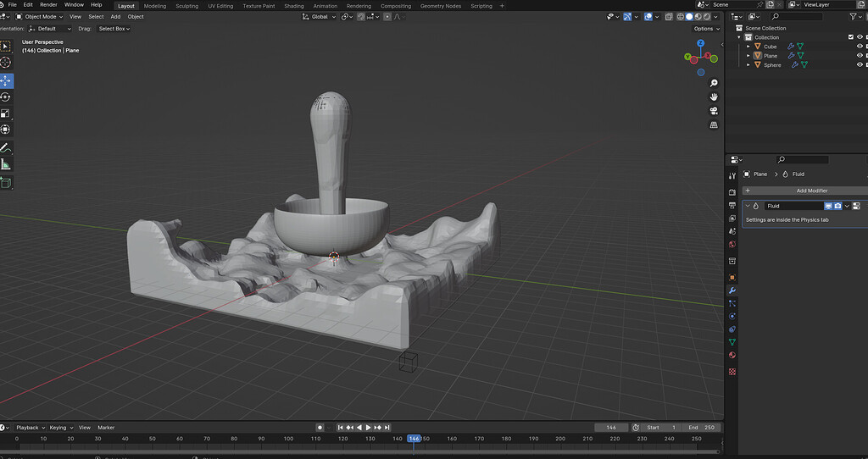
Task: Open the outliner filter dropdown
Action: [855, 17]
